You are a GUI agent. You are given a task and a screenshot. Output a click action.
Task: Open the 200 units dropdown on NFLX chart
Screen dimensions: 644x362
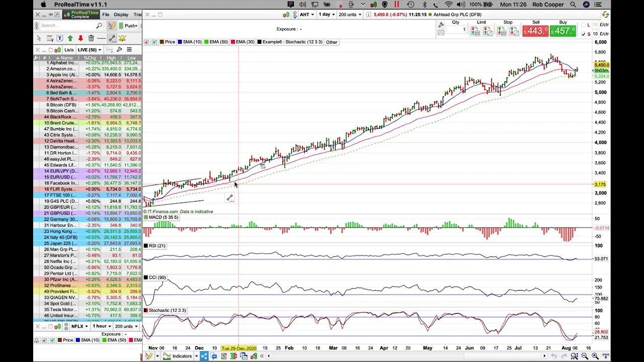(x=126, y=326)
